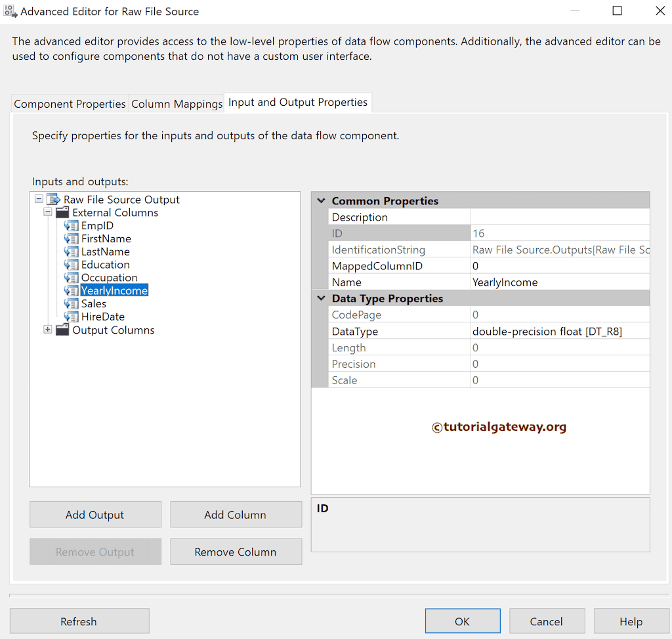The height and width of the screenshot is (639, 672).
Task: Click the FirstName column icon
Action: 71,238
